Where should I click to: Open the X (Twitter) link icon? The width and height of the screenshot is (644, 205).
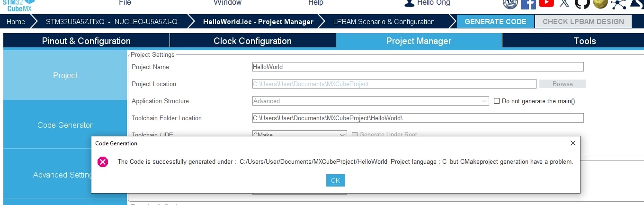point(564,3)
